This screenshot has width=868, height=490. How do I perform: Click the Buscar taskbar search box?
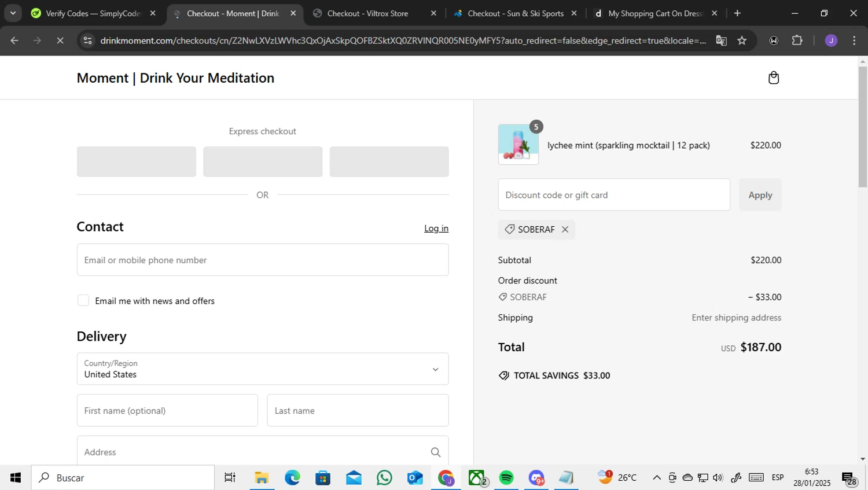123,478
